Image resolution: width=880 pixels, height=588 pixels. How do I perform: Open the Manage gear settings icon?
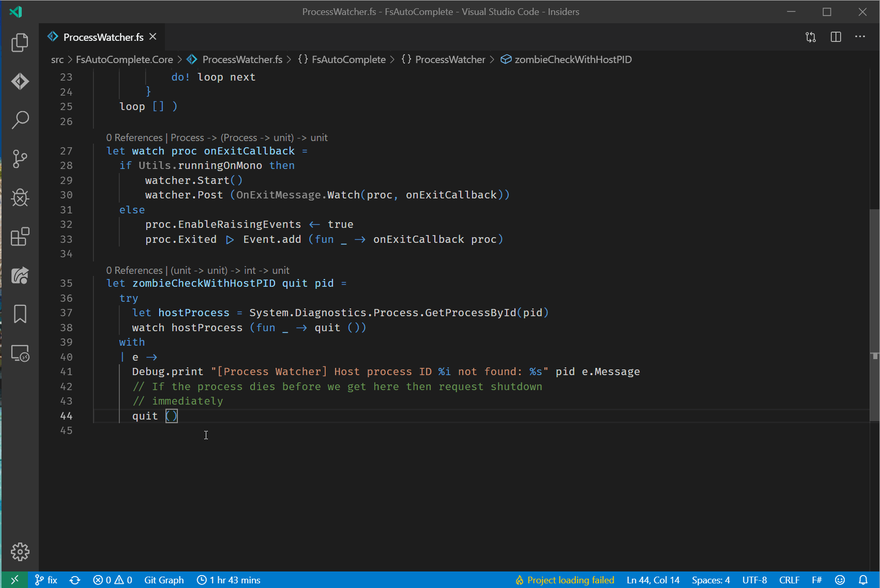click(20, 552)
